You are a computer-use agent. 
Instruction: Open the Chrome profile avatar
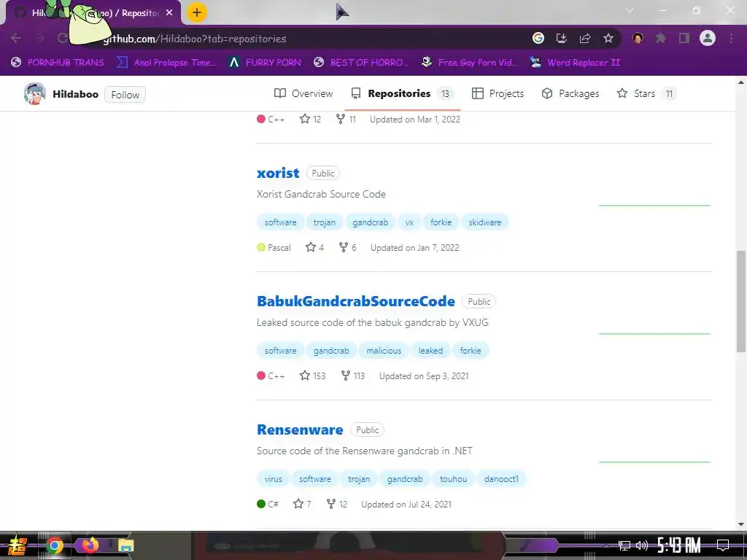pyautogui.click(x=708, y=38)
